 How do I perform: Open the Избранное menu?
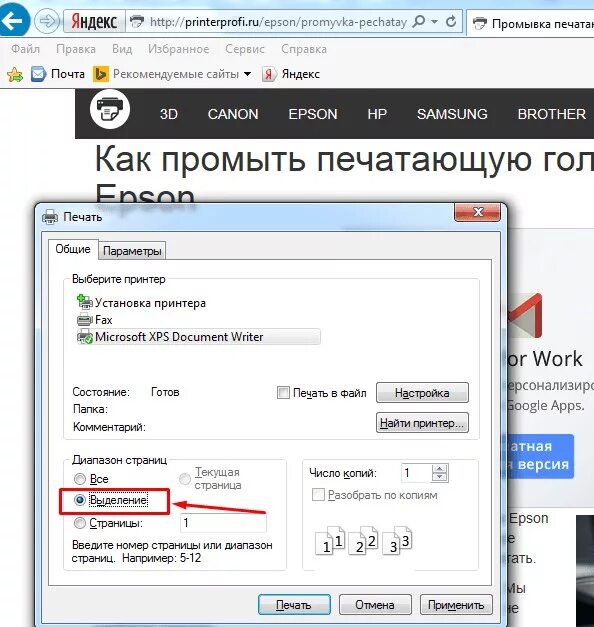178,49
